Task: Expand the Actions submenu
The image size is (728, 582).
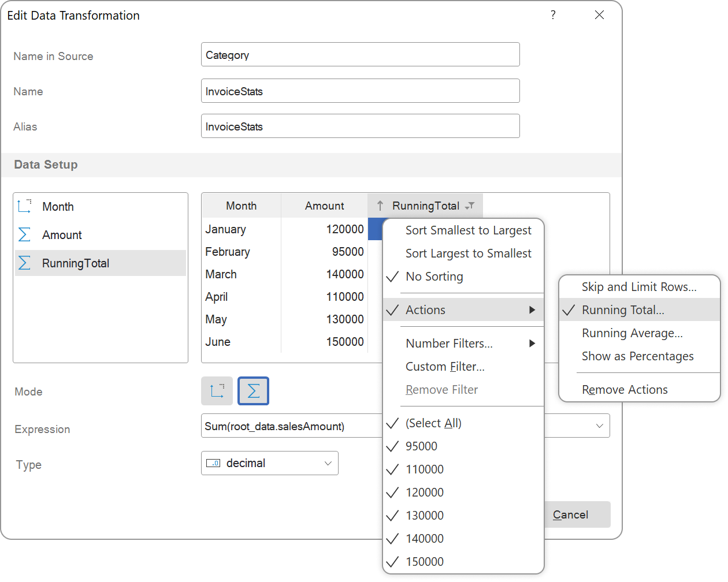Action: 463,310
